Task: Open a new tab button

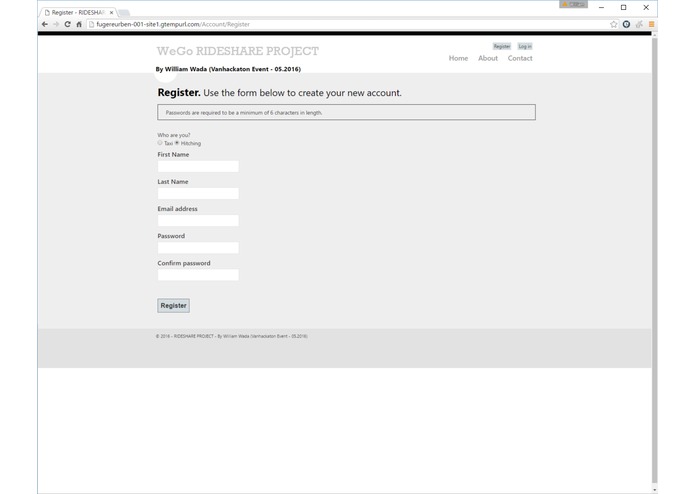Action: (124, 12)
